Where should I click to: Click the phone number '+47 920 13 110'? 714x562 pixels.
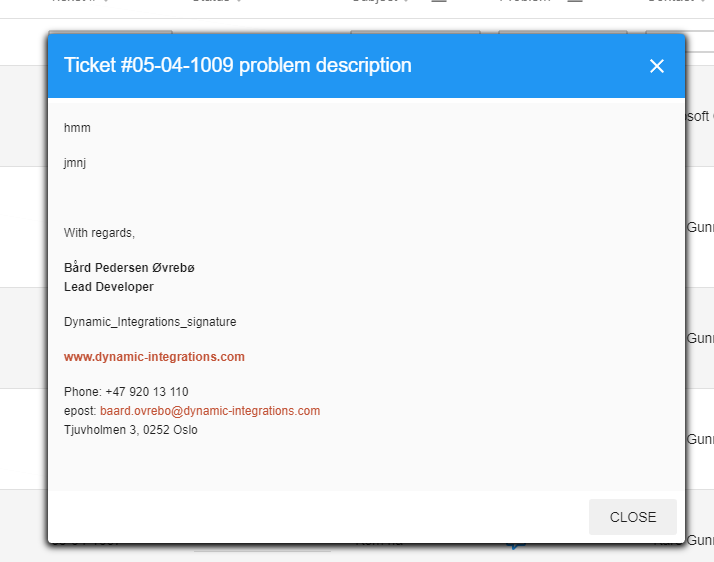[x=147, y=392]
